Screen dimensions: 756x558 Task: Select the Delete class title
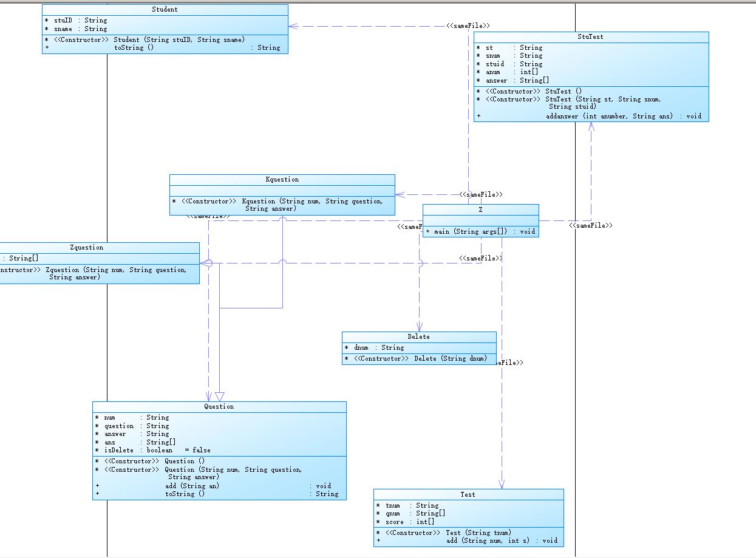419,337
